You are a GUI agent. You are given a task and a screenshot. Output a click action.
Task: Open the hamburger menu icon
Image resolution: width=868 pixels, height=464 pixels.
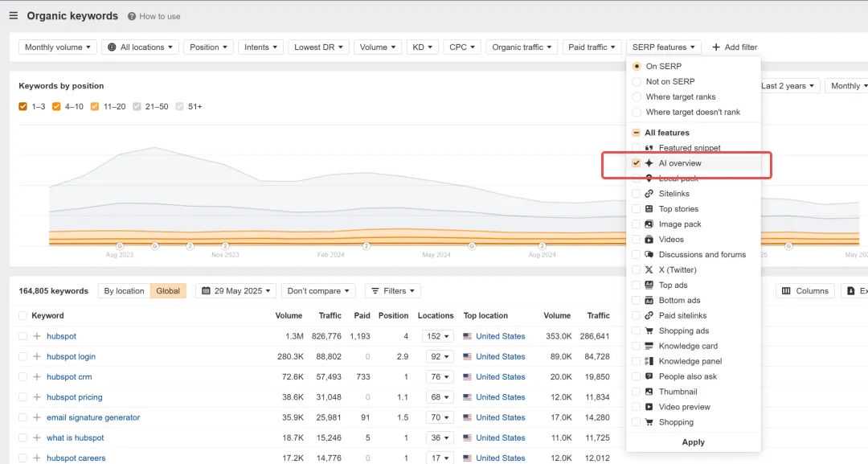14,15
